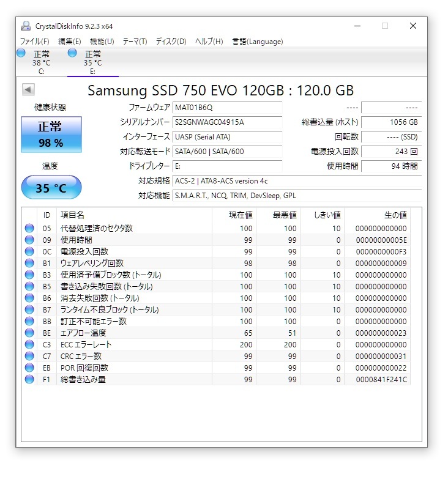Open the ディスク(D) menu
Image resolution: width=448 pixels, height=477 pixels.
click(x=171, y=42)
